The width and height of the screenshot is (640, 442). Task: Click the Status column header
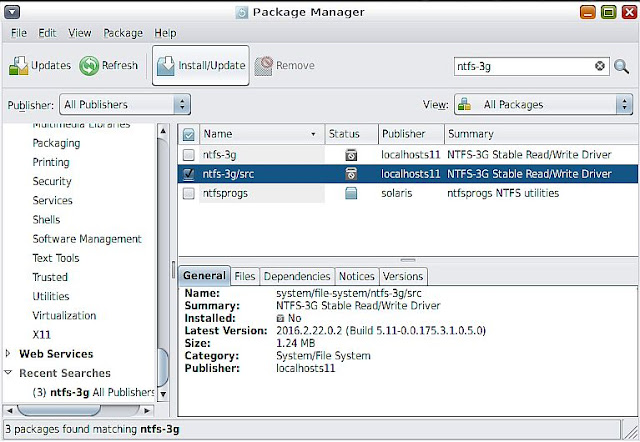(351, 134)
